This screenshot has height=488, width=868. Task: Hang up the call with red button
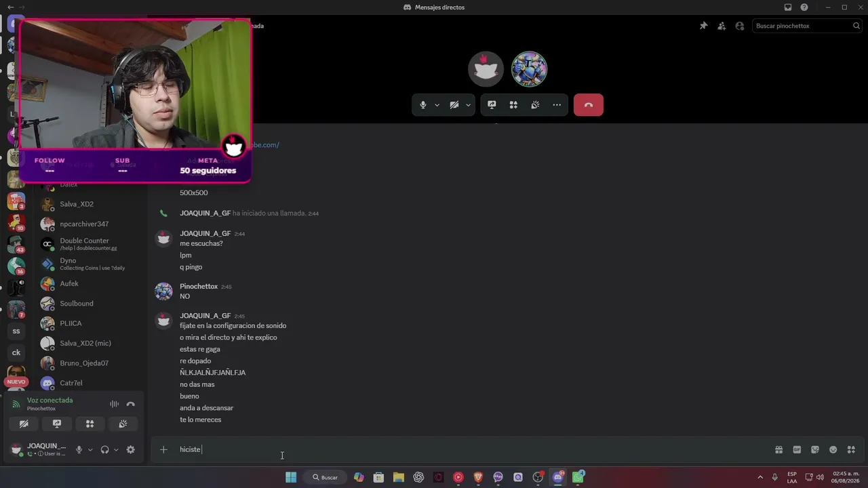(x=589, y=105)
